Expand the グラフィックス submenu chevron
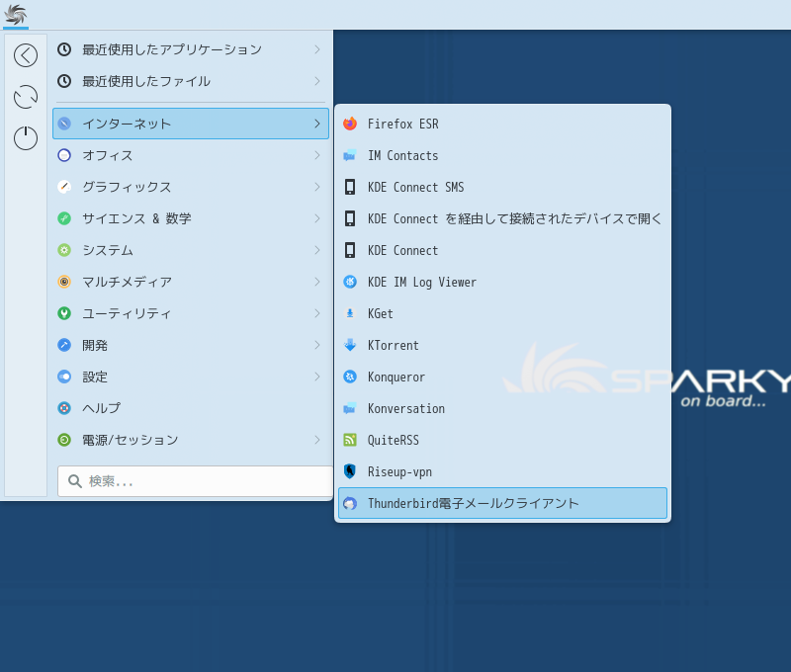The height and width of the screenshot is (672, 791). 317,187
